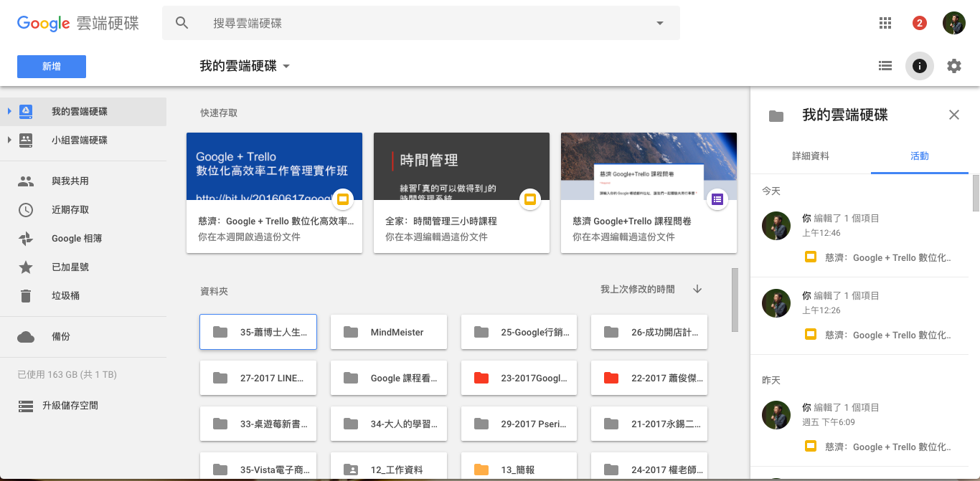
Task: Close the details side panel
Action: click(x=954, y=115)
